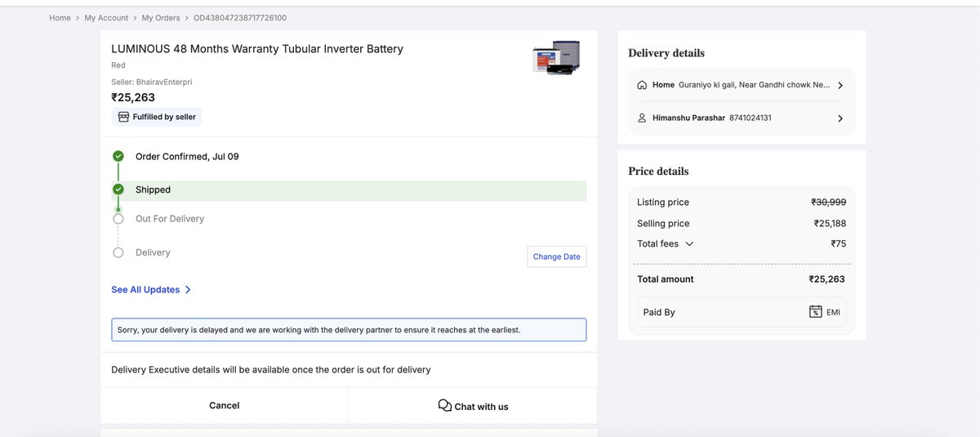
Task: Click the Delivery step circle
Action: click(118, 252)
